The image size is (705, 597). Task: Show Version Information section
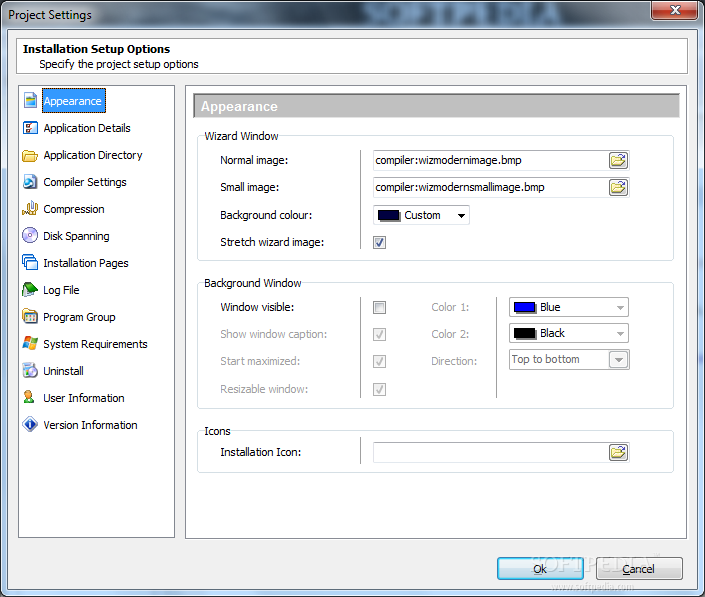pyautogui.click(x=90, y=425)
